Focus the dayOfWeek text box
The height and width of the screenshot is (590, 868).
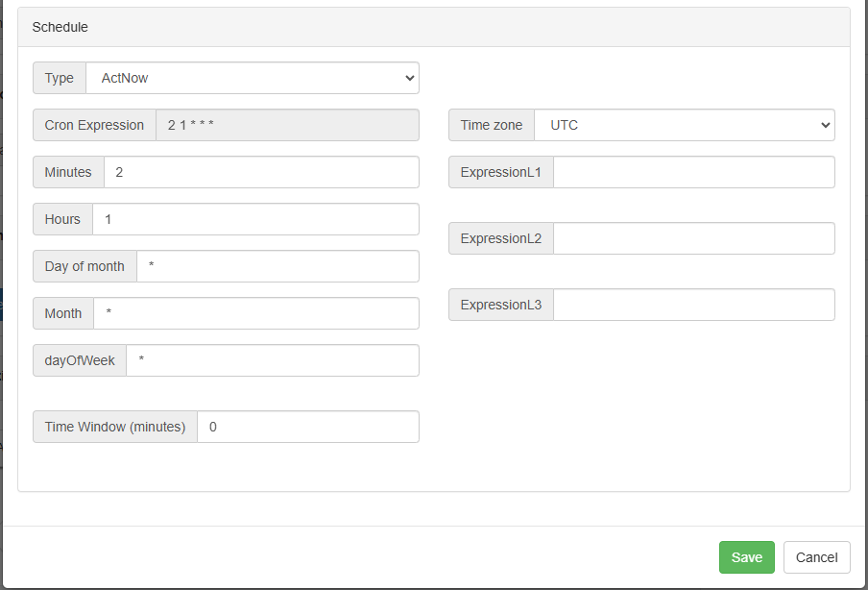coord(272,360)
